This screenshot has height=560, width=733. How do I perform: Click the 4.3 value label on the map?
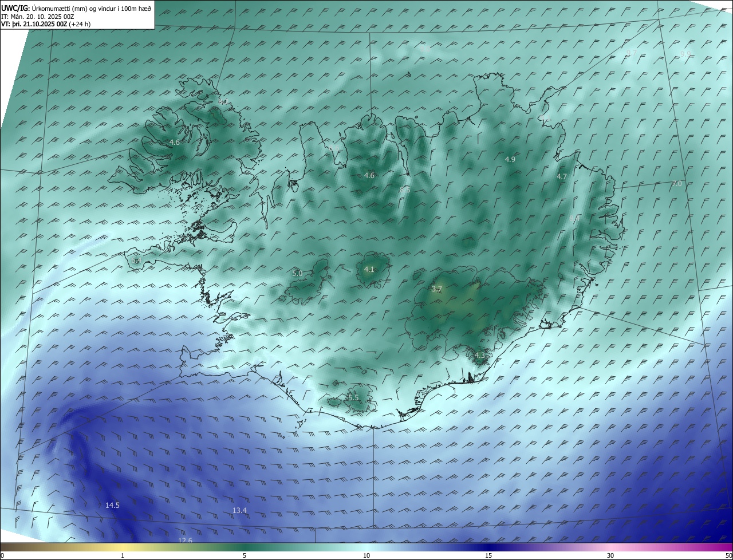point(480,356)
